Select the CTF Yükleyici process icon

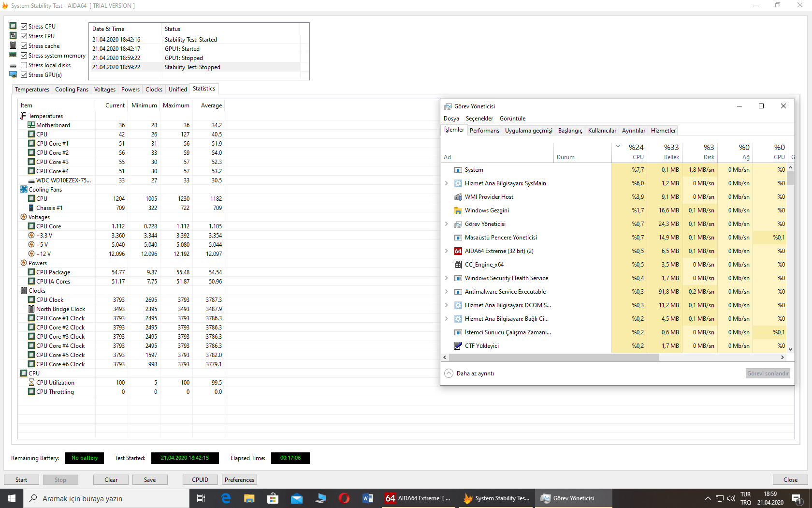[458, 346]
